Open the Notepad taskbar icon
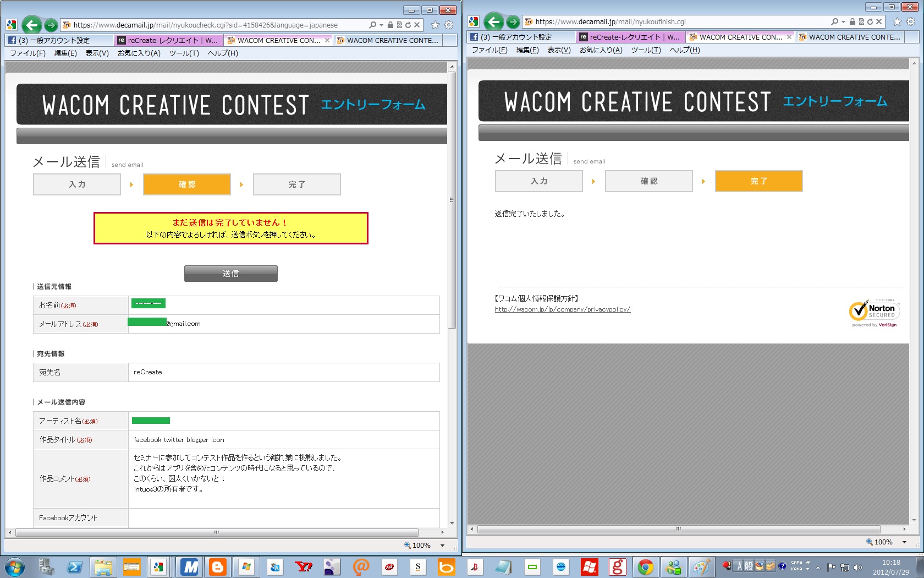 tap(503, 567)
